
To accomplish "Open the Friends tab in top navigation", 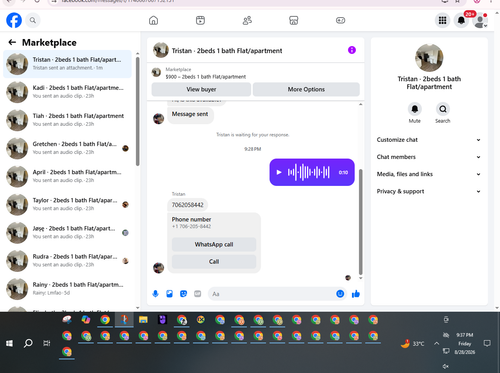I will [x=247, y=20].
